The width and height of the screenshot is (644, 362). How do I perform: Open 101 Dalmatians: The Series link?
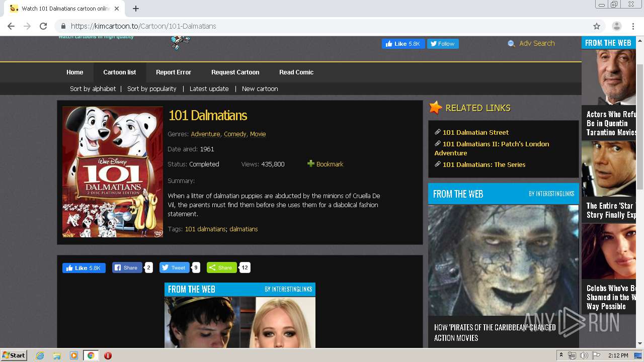484,164
